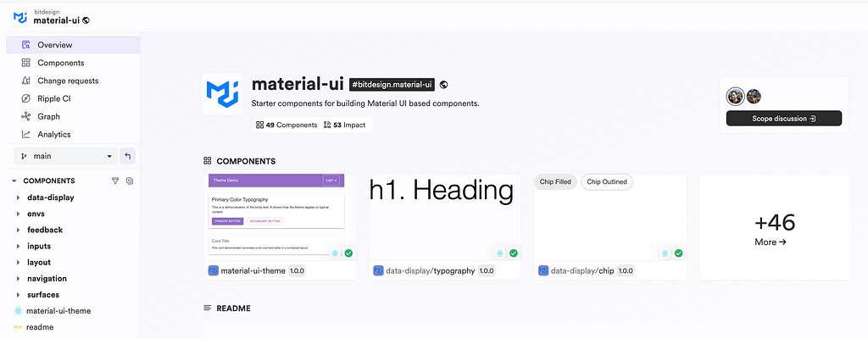
Task: Click React env icon on material-ui-theme card
Action: pyautogui.click(x=335, y=253)
